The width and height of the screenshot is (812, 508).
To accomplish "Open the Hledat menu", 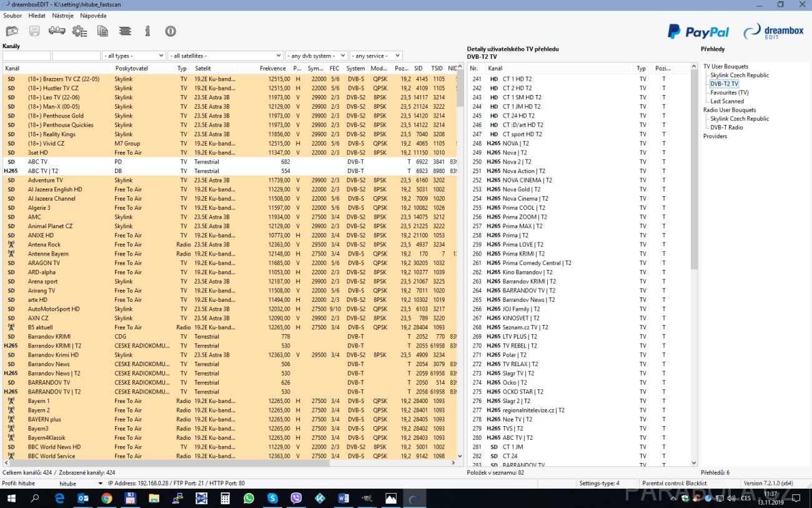I will point(37,16).
